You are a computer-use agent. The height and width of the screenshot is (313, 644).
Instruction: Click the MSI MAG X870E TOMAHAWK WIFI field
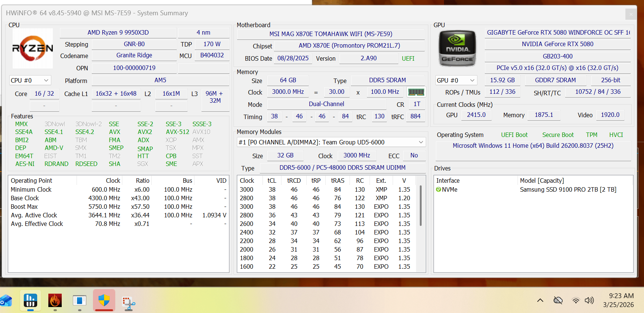tap(331, 34)
